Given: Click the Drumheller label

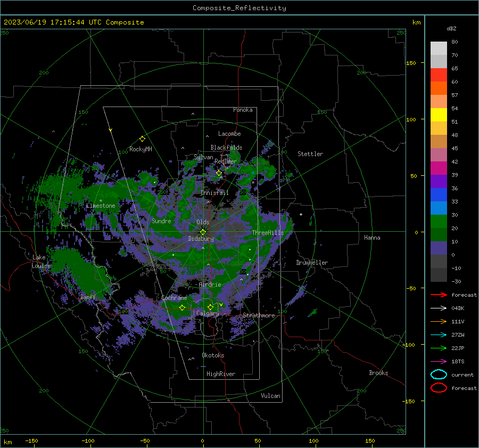Looking at the screenshot, I should tap(312, 263).
